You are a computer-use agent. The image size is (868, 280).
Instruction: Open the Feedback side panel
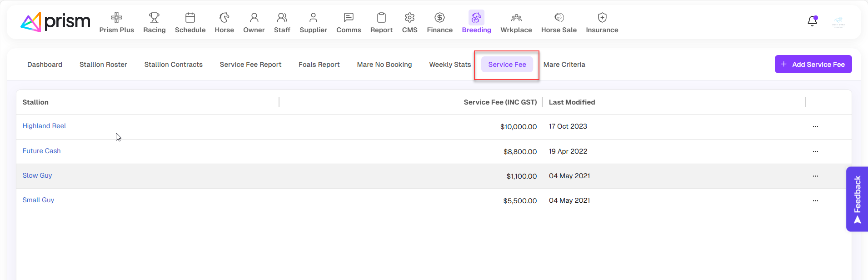click(x=857, y=199)
